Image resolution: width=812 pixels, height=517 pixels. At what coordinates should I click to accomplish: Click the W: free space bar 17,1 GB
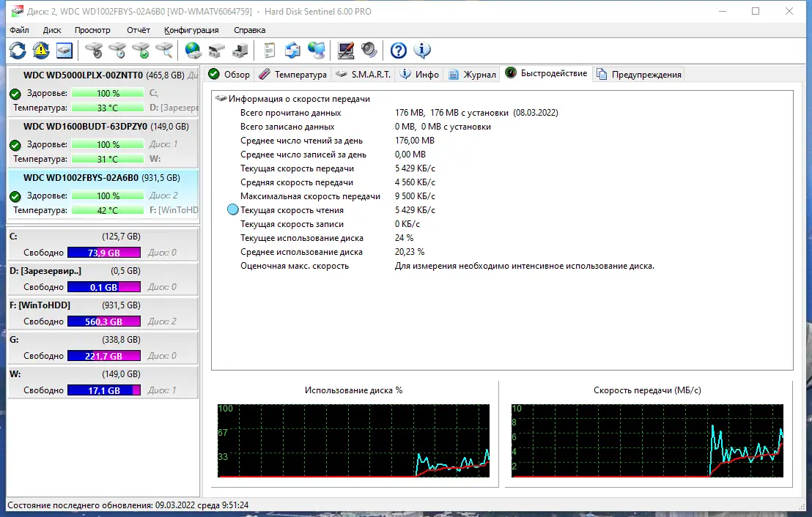[104, 390]
